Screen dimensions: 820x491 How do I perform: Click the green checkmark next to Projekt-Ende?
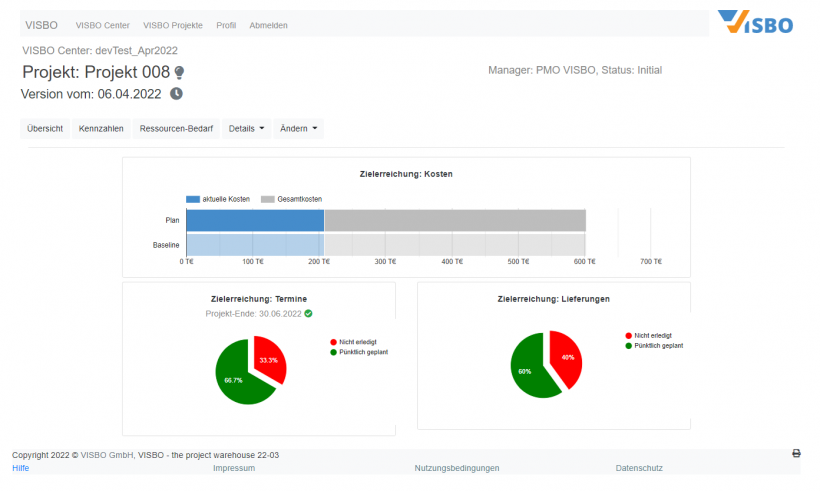309,313
